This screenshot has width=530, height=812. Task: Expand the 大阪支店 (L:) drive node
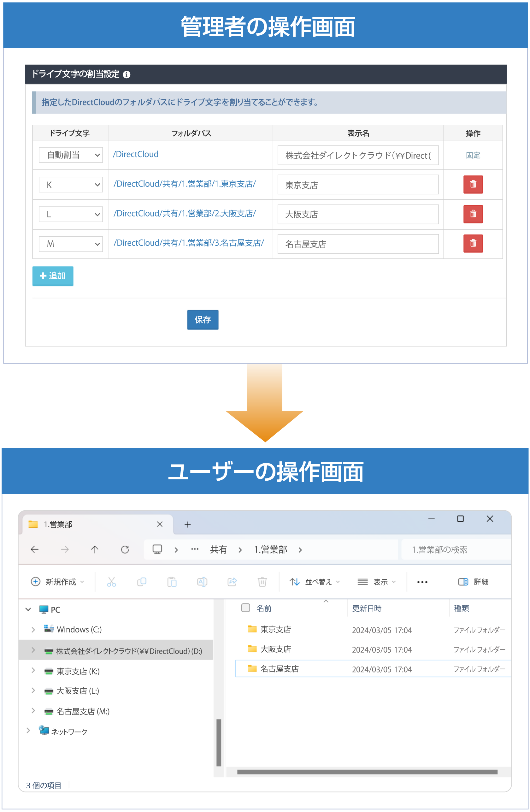point(33,690)
